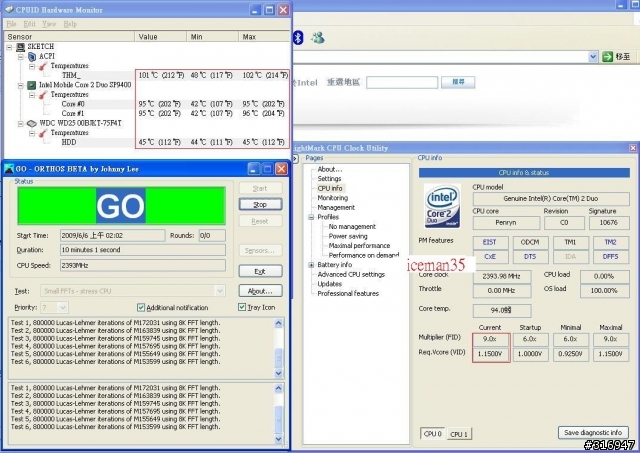The width and height of the screenshot is (640, 453).
Task: Click the Stop button in ORTHOS
Action: pyautogui.click(x=260, y=204)
